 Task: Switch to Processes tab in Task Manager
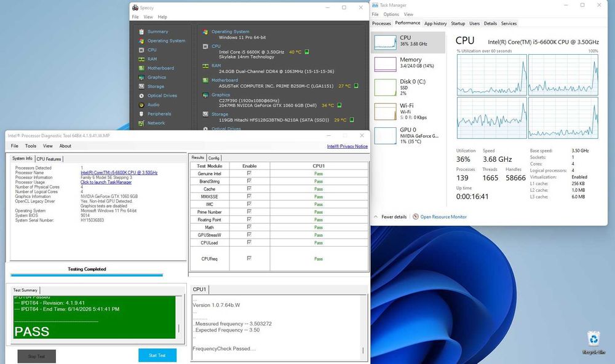point(381,23)
